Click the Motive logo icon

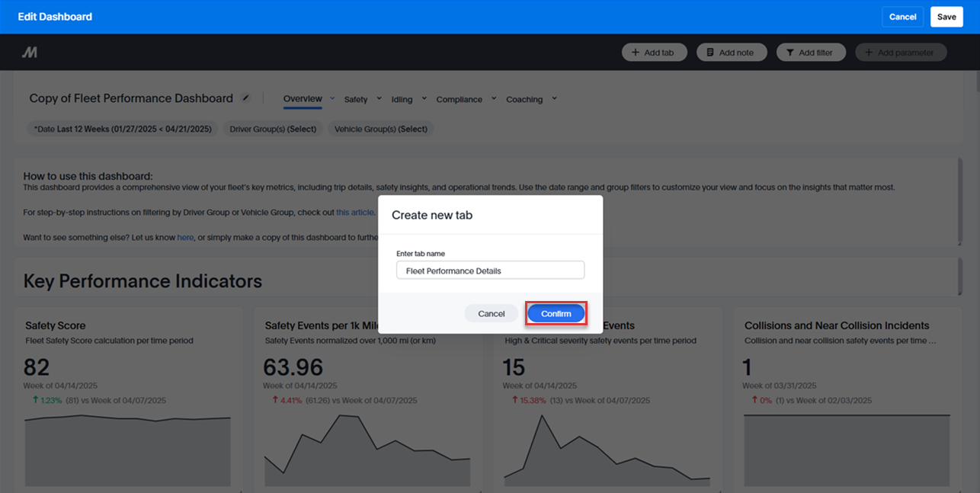29,53
